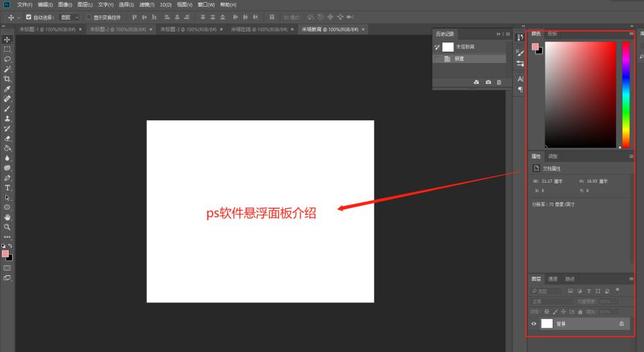Screen dimensions: 644x352
Task: Set history brush source on 新建 state
Action: pyautogui.click(x=437, y=59)
